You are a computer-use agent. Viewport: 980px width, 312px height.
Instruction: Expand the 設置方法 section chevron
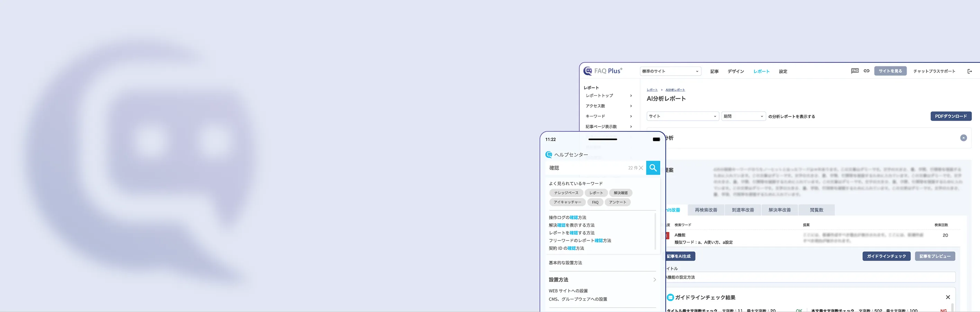click(x=654, y=280)
